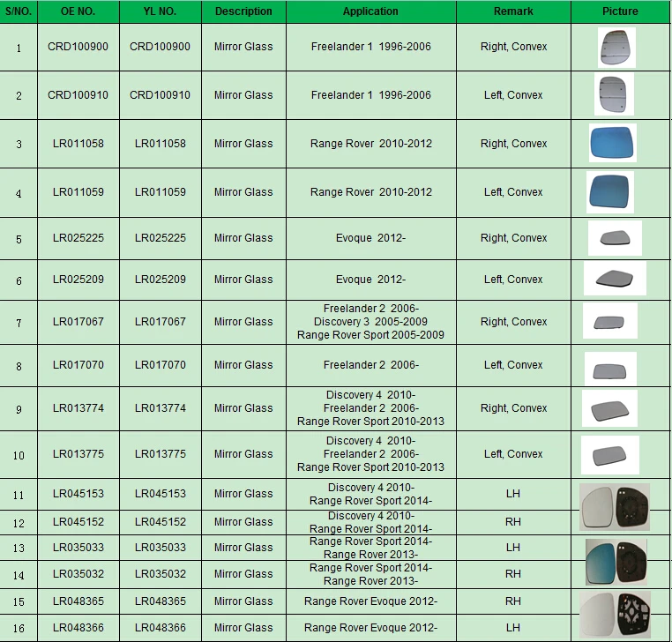Click serial number 13 cell
The height and width of the screenshot is (642, 672).
pos(19,548)
